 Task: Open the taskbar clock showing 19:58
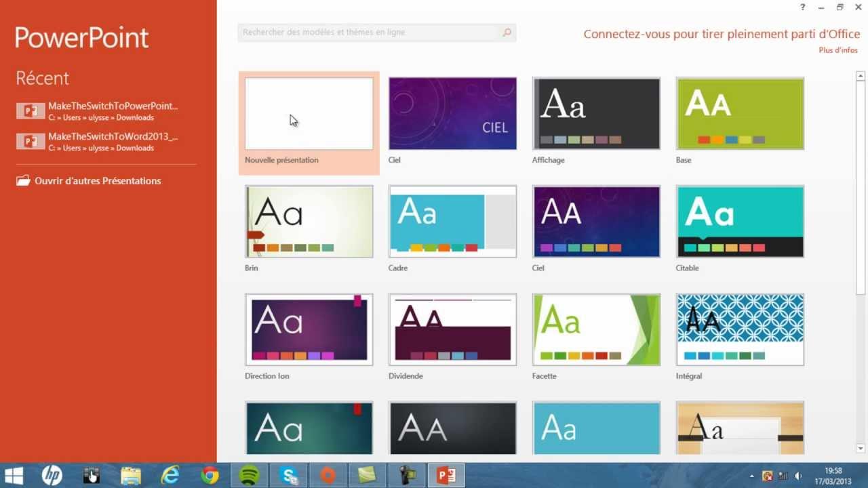(833, 475)
